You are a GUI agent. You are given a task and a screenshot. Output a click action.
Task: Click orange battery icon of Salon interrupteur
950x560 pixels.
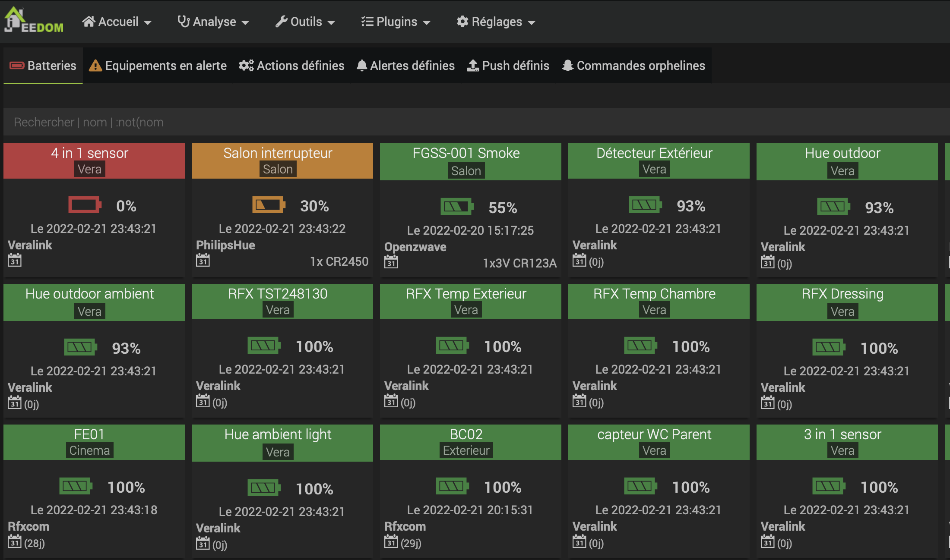[269, 205]
